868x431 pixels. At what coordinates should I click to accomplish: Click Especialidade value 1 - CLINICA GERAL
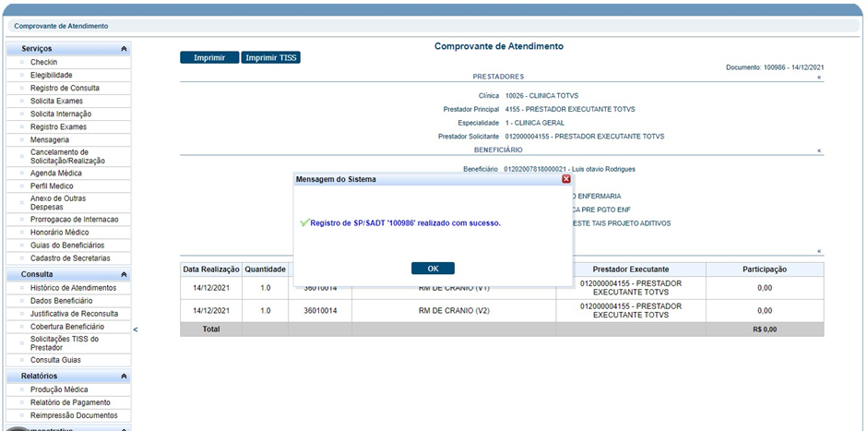coord(534,123)
